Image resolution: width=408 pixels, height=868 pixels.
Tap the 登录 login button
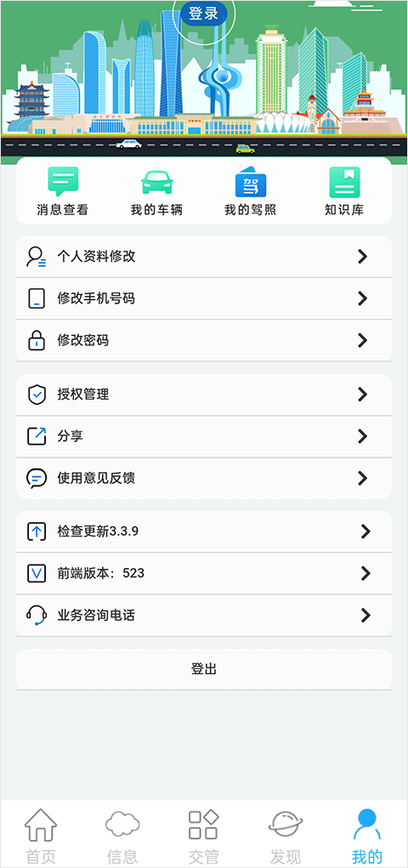(204, 14)
